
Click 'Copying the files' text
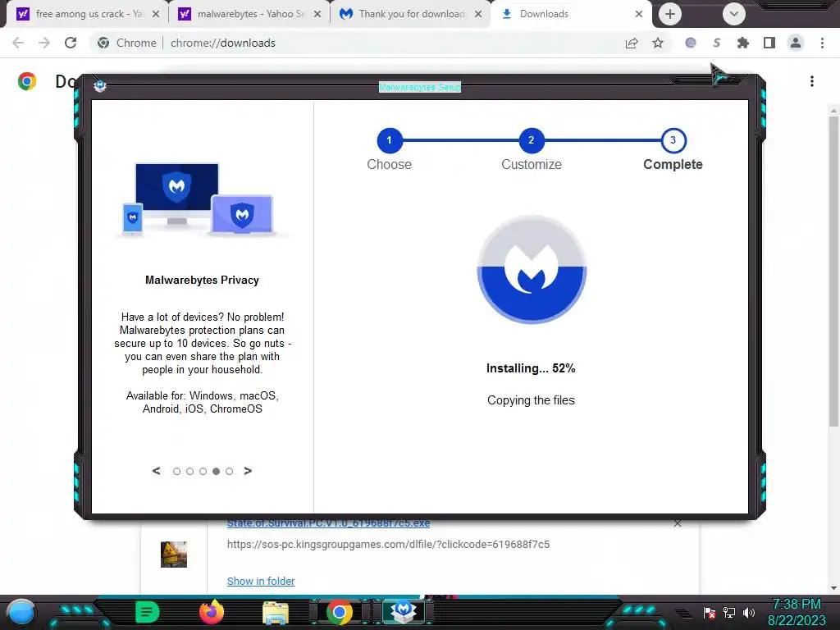(531, 400)
